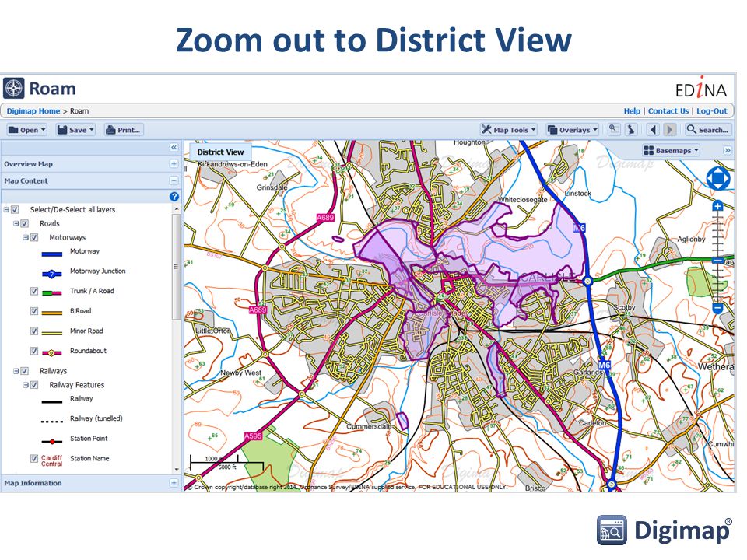Click the Motorway blue line legend symbol
Screen dimensions: 747x560
pos(52,254)
